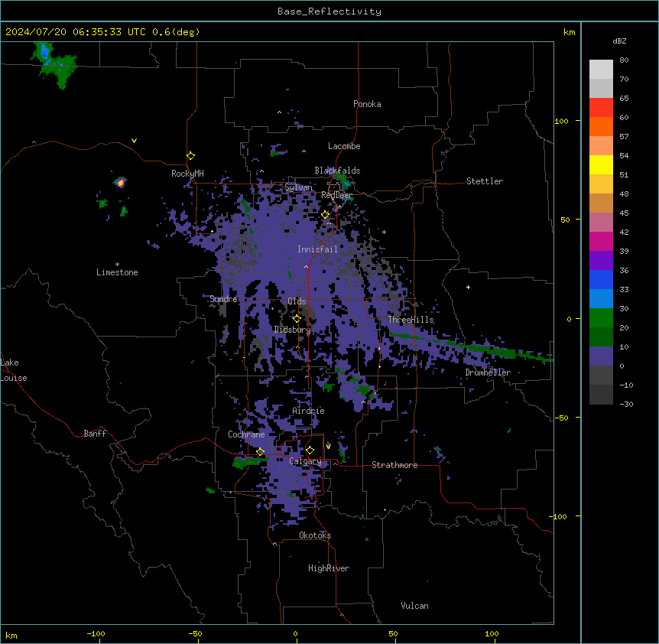Select the light blue 30-33 dBZ legend swatch
This screenshot has width=659, height=644.
[x=601, y=298]
